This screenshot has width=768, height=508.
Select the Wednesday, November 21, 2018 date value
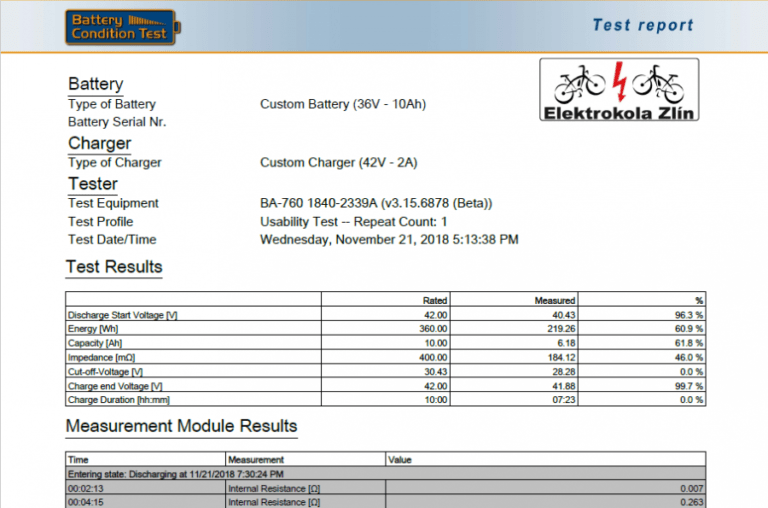389,240
